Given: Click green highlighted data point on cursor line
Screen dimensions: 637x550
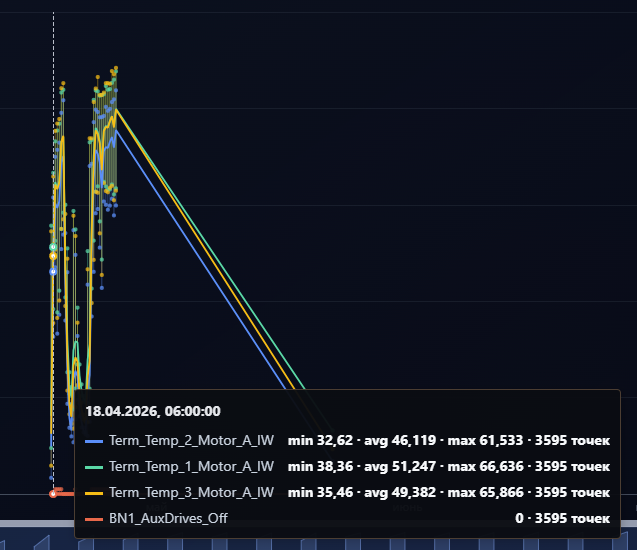Looking at the screenshot, I should [53, 247].
